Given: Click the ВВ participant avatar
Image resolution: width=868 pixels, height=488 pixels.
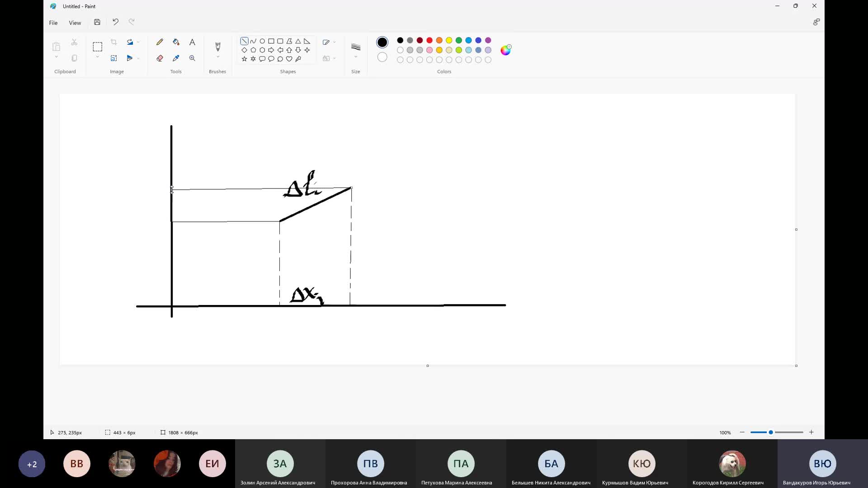Looking at the screenshot, I should coord(77,464).
